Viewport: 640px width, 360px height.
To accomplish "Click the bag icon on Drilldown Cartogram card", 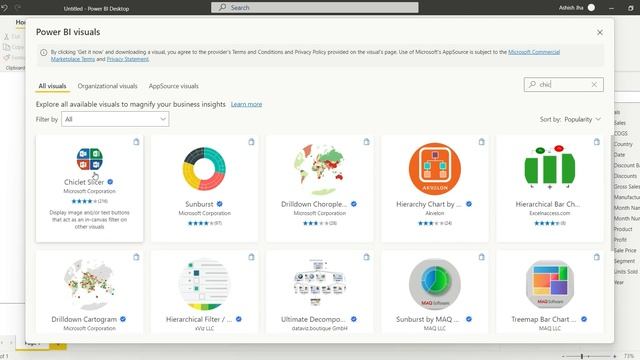I will (136, 257).
